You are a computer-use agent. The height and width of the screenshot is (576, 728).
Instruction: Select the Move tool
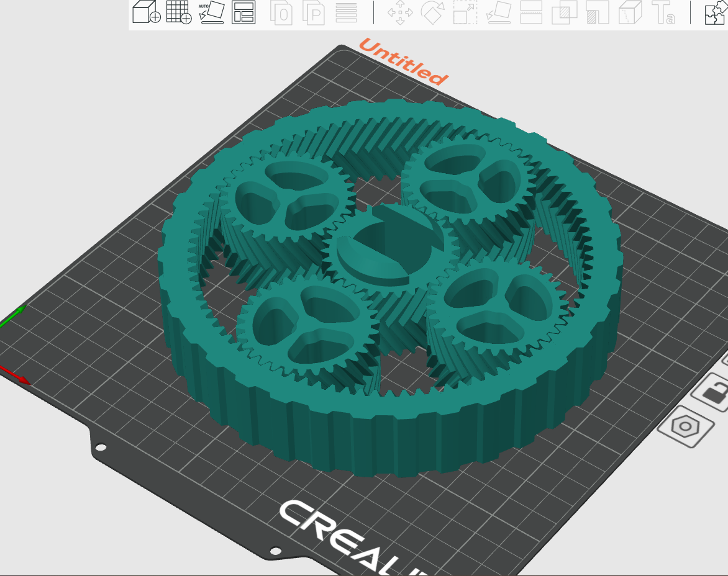(400, 12)
